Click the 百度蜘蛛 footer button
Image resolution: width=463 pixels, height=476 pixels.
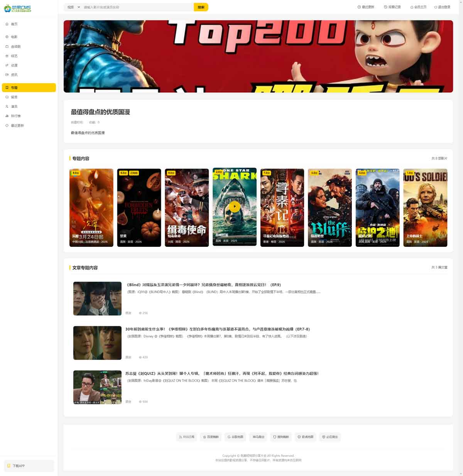click(x=211, y=437)
